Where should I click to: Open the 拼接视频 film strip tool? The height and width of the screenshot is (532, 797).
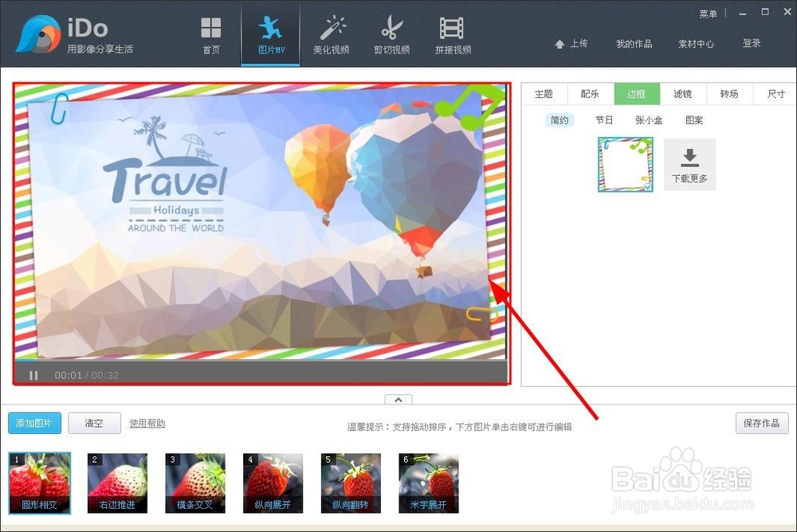pyautogui.click(x=453, y=35)
